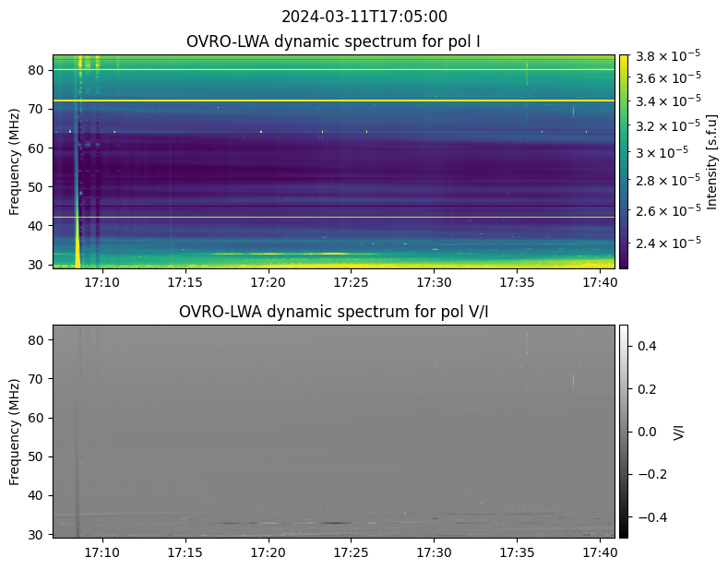This screenshot has height=569, width=728.
Task: Click the bright vertical burst in pol I plot
Action: tap(78, 161)
